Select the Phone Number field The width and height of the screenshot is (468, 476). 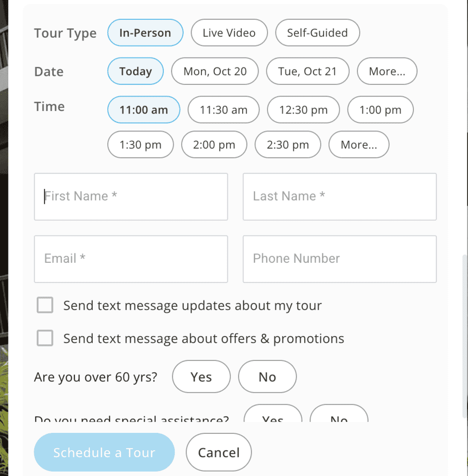339,259
